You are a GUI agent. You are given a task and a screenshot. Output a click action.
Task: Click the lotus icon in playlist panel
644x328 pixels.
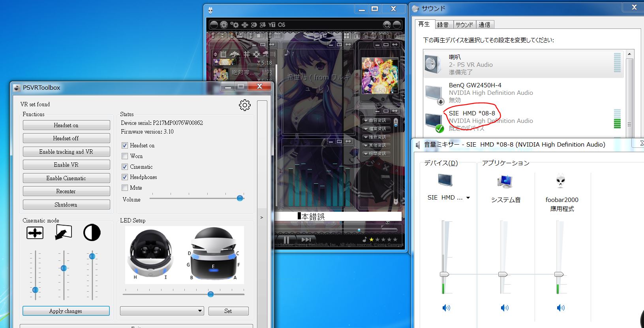235,54
